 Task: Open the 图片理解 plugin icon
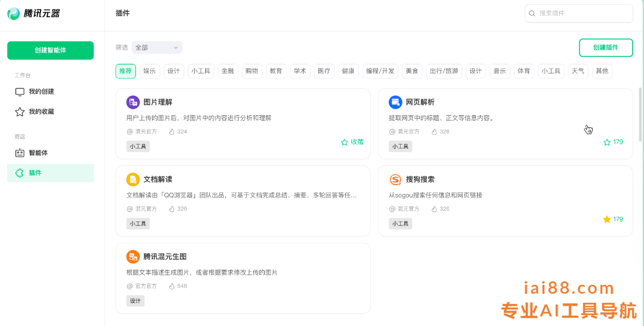pos(133,102)
